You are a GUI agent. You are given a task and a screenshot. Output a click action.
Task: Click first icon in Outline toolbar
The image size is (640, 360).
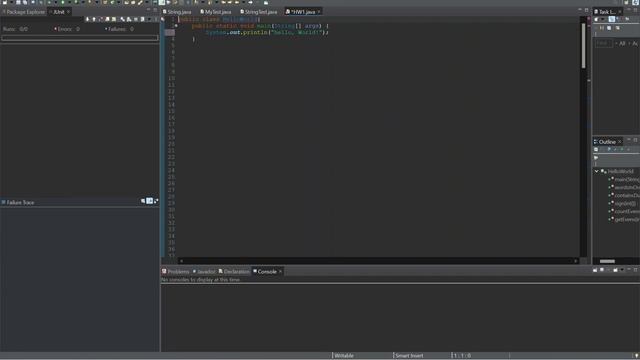tap(596, 149)
